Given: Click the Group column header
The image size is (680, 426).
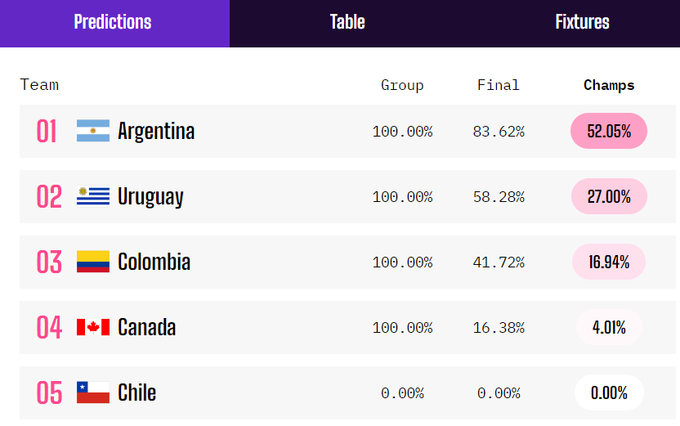Looking at the screenshot, I should click(x=402, y=85).
